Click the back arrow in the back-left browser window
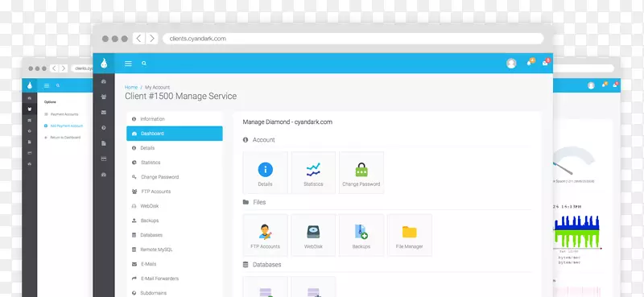 54,68
